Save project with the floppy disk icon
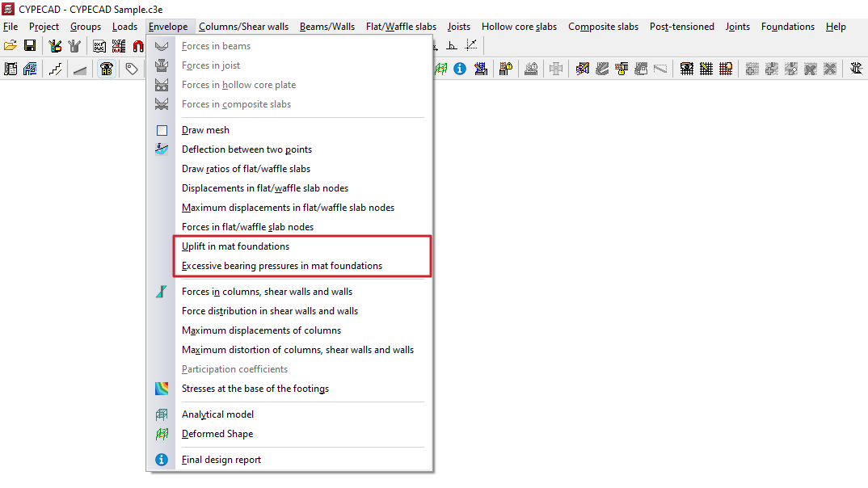The width and height of the screenshot is (868, 488). pos(30,46)
